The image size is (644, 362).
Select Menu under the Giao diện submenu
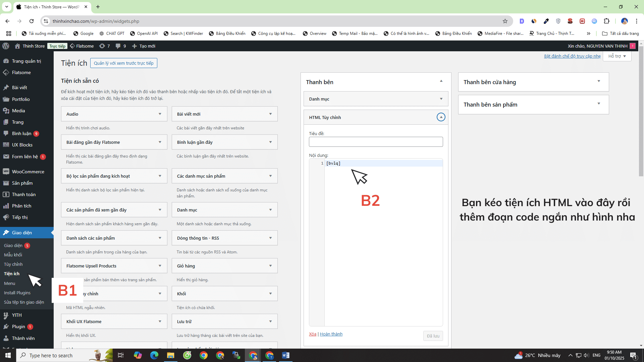[9, 283]
